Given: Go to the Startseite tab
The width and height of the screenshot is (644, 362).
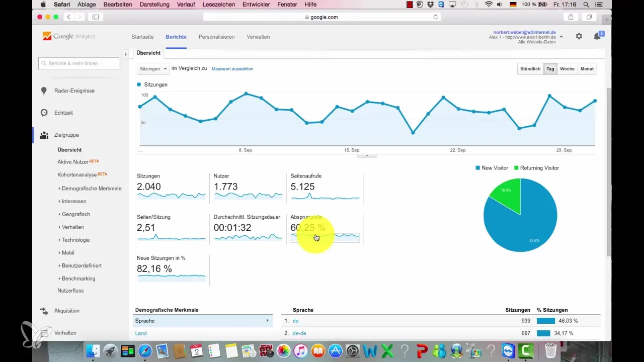Looking at the screenshot, I should tap(142, 37).
